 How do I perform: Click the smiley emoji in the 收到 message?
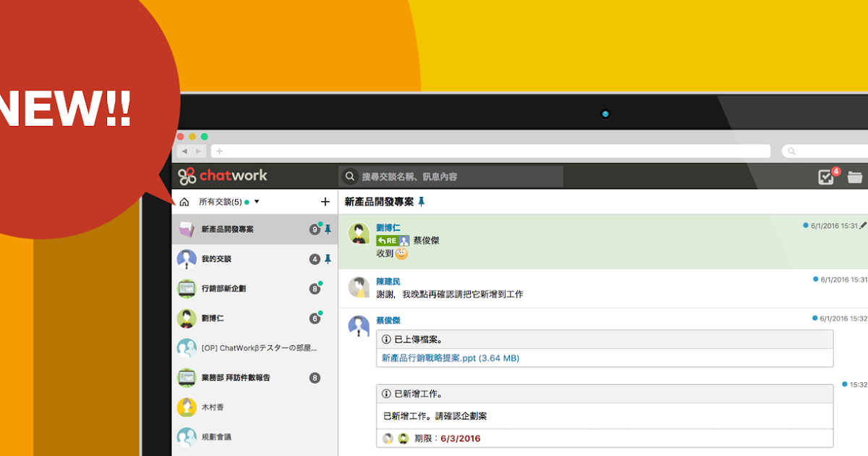pos(404,253)
